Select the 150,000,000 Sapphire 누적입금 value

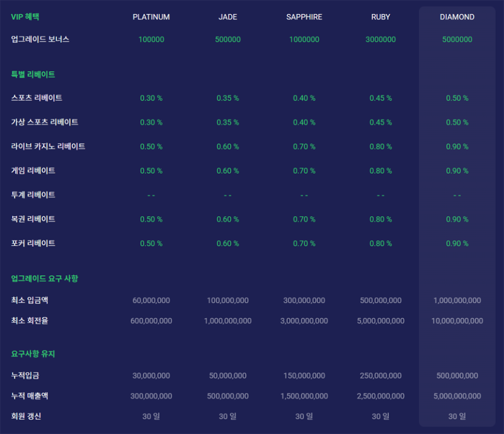304,375
